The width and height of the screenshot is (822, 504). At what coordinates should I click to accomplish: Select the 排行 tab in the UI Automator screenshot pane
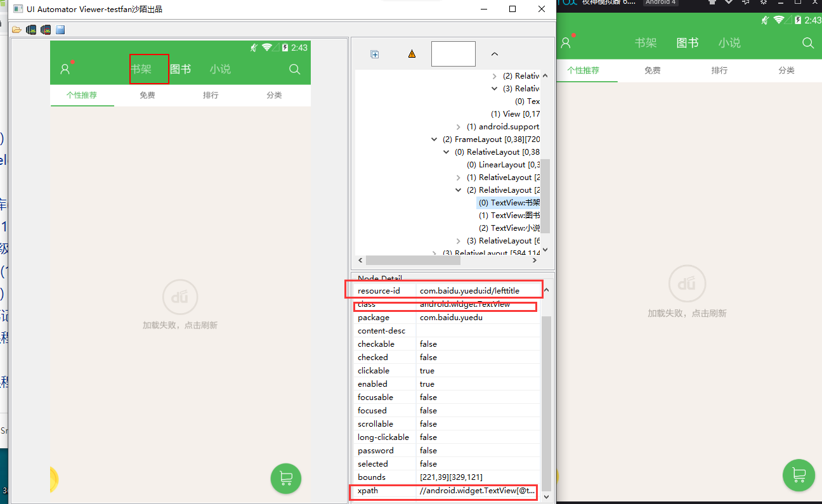click(x=211, y=95)
